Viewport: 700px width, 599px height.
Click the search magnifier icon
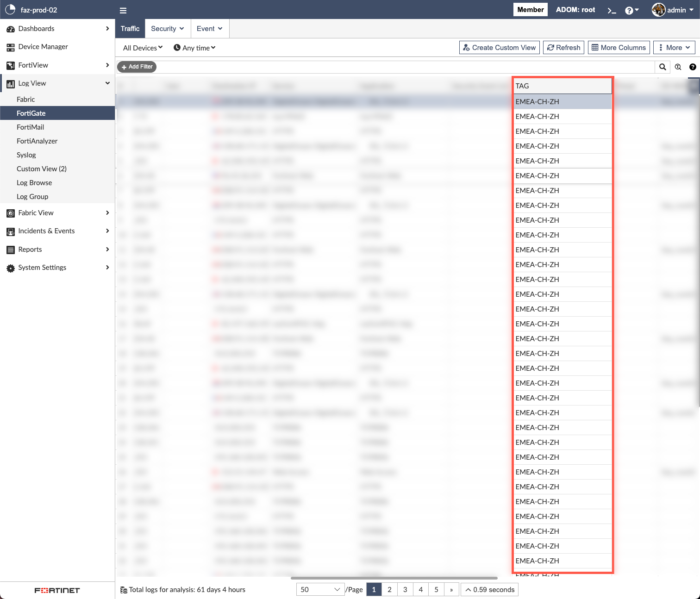(662, 67)
